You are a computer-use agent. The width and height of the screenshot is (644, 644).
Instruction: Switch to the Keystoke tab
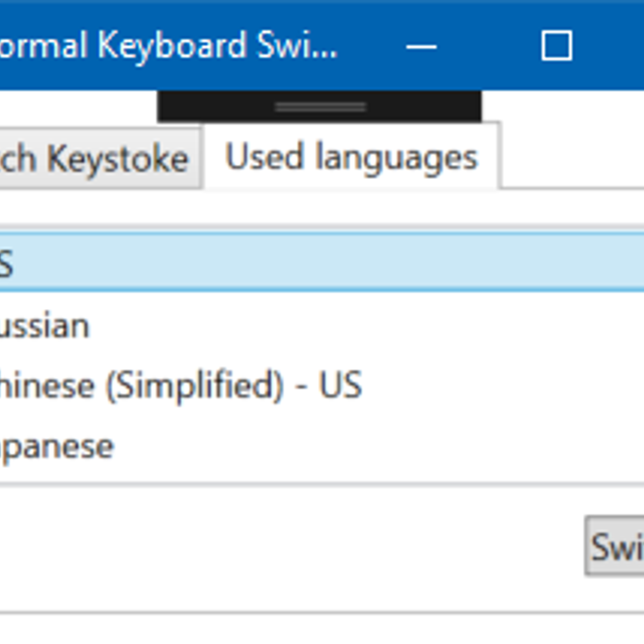tap(97, 159)
